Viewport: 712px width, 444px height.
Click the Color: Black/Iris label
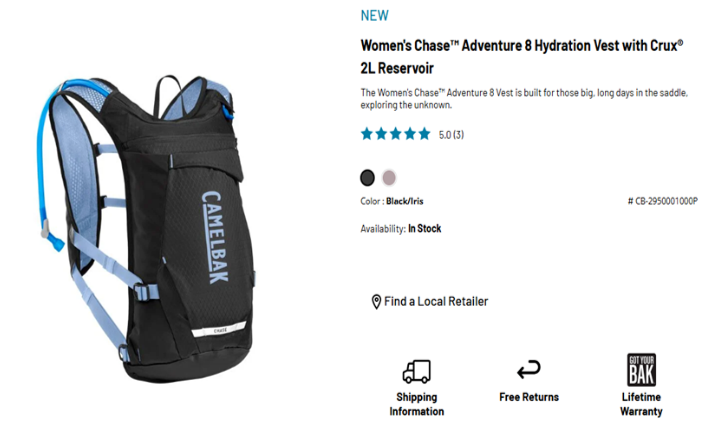(x=392, y=201)
